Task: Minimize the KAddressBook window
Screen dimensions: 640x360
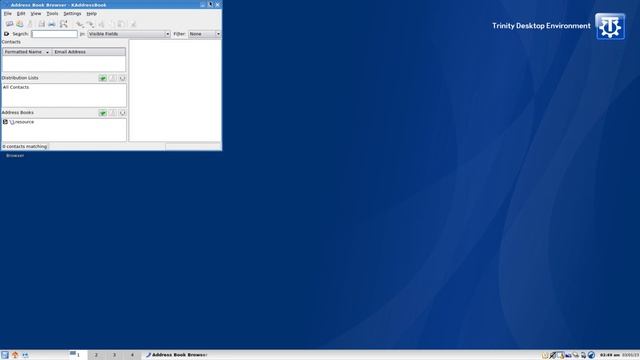Action: coord(202,4)
